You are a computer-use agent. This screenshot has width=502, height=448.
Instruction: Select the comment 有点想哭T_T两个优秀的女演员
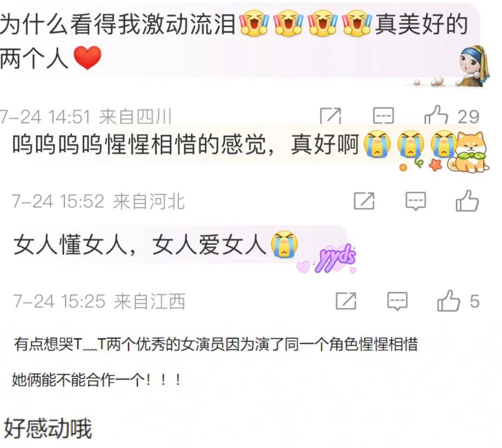pos(216,344)
